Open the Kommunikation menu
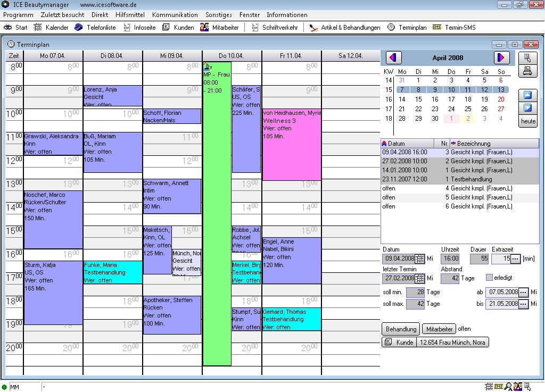545x392 pixels. coord(175,15)
